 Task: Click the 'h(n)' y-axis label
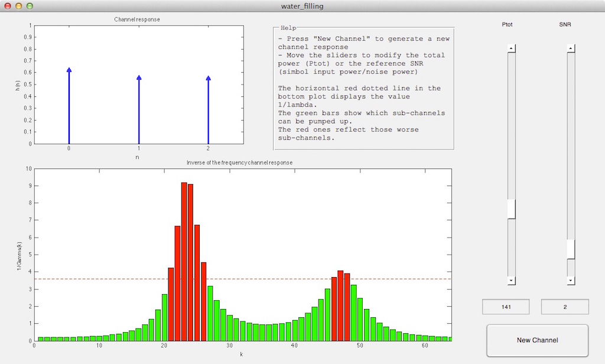[18, 86]
